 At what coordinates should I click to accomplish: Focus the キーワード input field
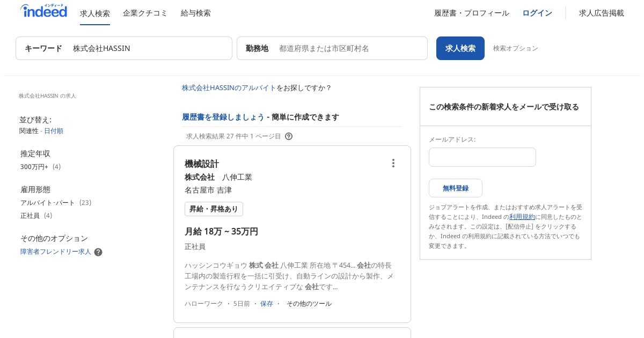(x=124, y=48)
